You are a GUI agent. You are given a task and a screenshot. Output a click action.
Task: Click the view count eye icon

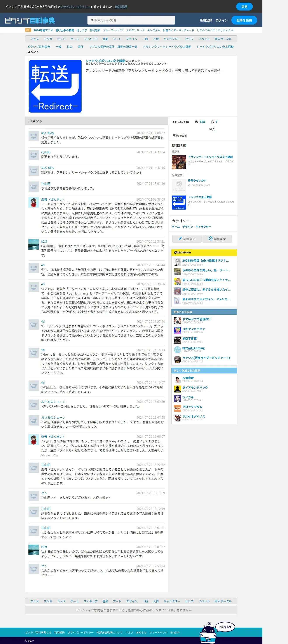175,122
